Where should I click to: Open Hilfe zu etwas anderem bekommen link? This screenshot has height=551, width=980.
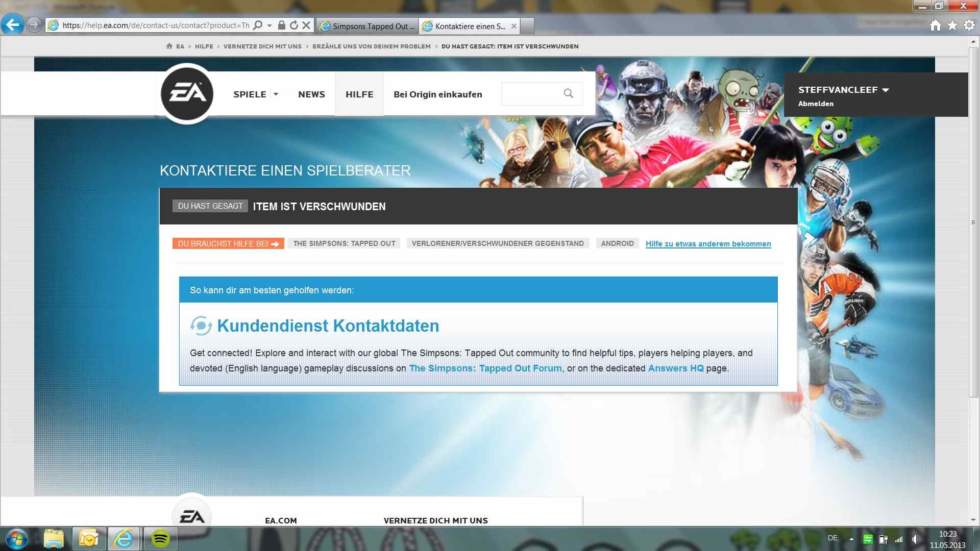click(708, 244)
